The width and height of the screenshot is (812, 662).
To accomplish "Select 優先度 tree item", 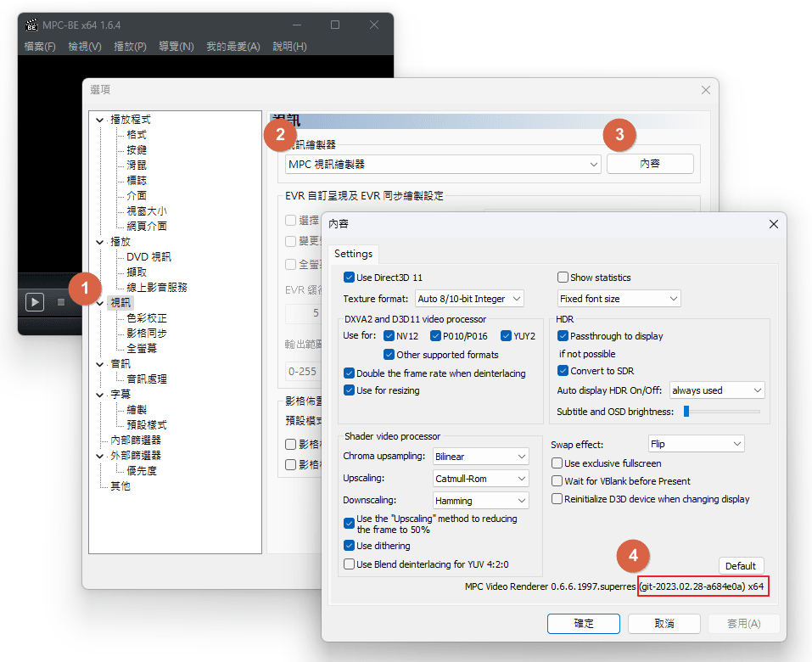I will (x=142, y=471).
